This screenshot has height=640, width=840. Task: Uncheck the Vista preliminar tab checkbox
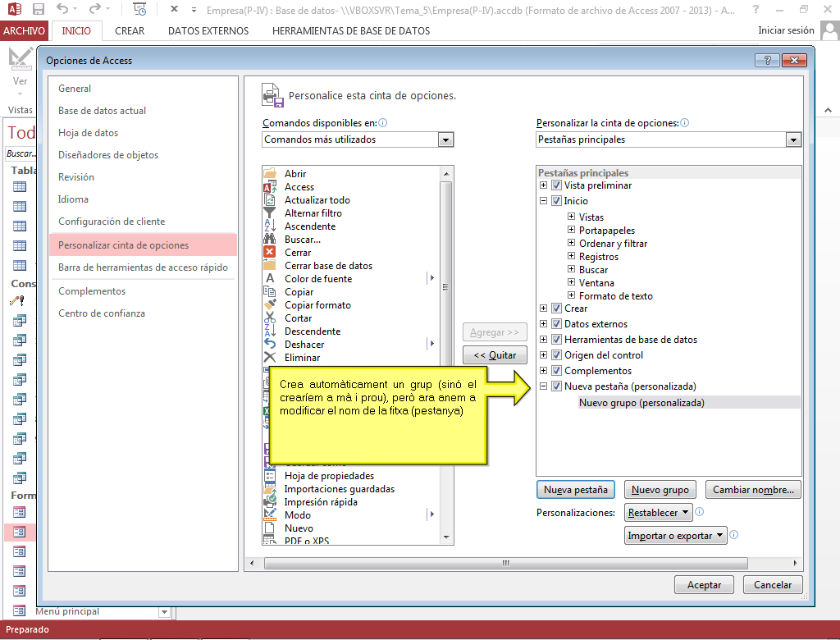click(x=557, y=185)
